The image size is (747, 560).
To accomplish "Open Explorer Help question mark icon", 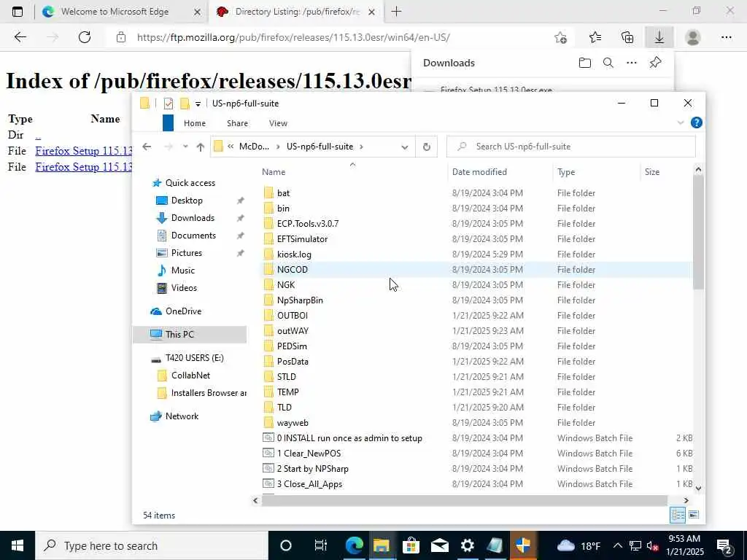I will pyautogui.click(x=696, y=122).
